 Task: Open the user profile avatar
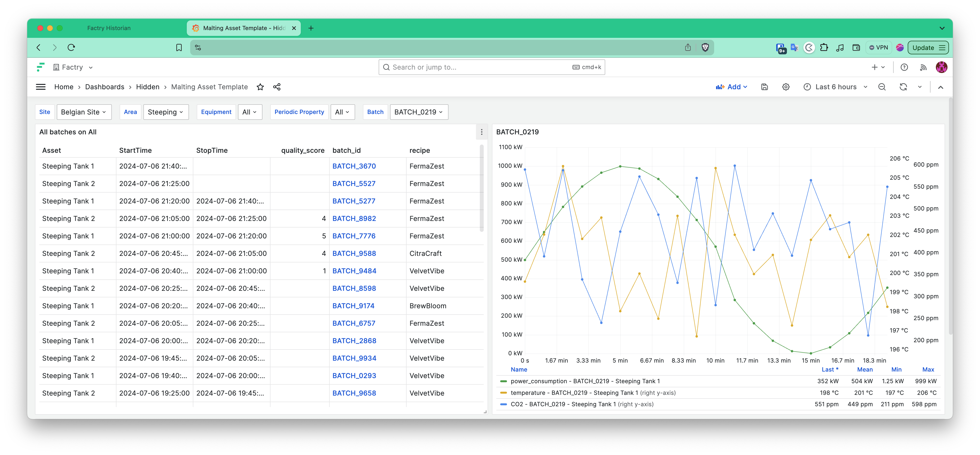[x=942, y=67]
